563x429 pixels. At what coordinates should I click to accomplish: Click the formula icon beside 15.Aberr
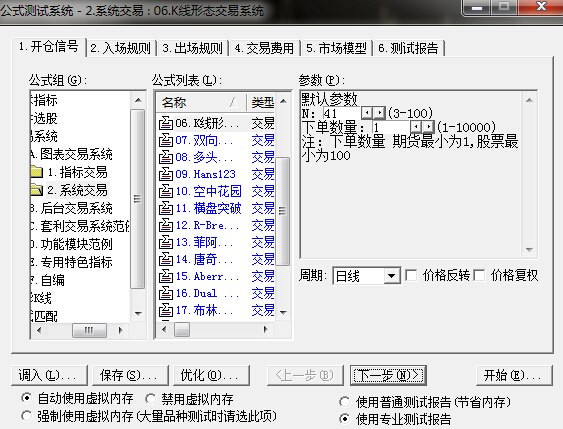click(x=166, y=276)
